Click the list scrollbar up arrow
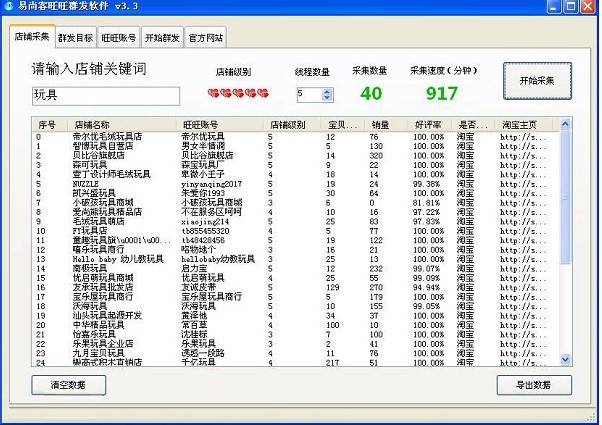 565,124
